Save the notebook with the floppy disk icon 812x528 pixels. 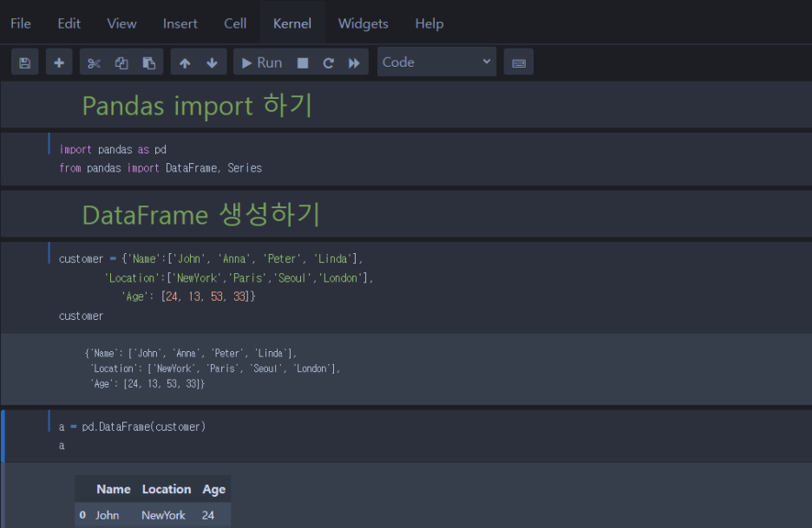25,62
